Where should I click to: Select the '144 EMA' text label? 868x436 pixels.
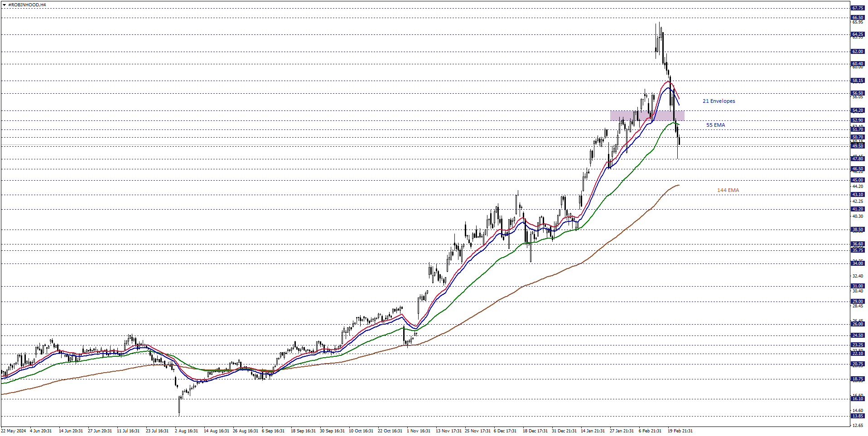point(728,190)
